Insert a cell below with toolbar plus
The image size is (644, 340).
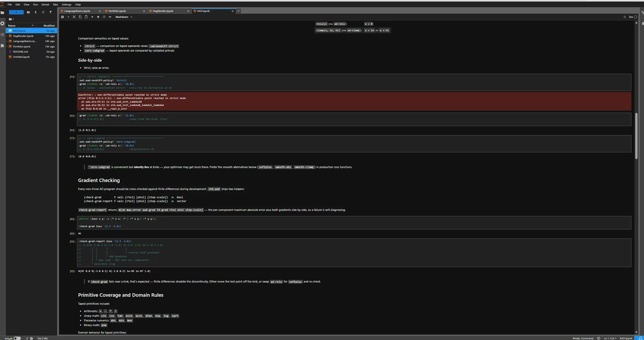coord(68,17)
